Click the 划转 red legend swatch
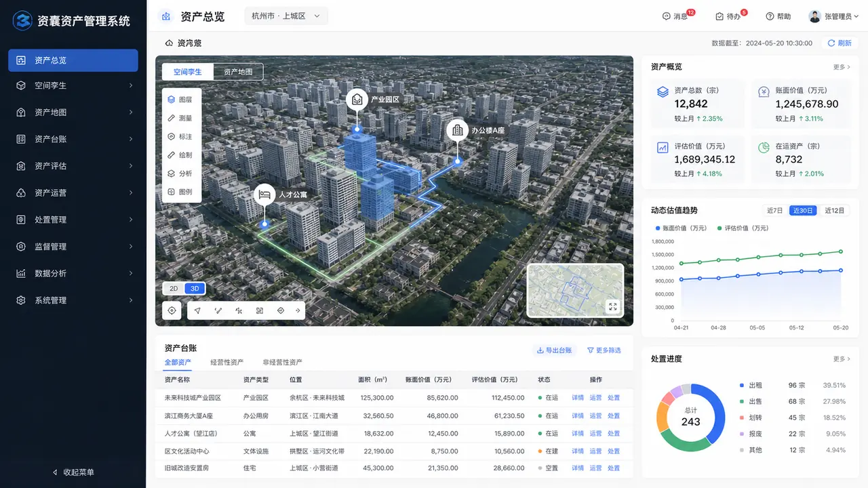The height and width of the screenshot is (488, 868). coord(742,418)
